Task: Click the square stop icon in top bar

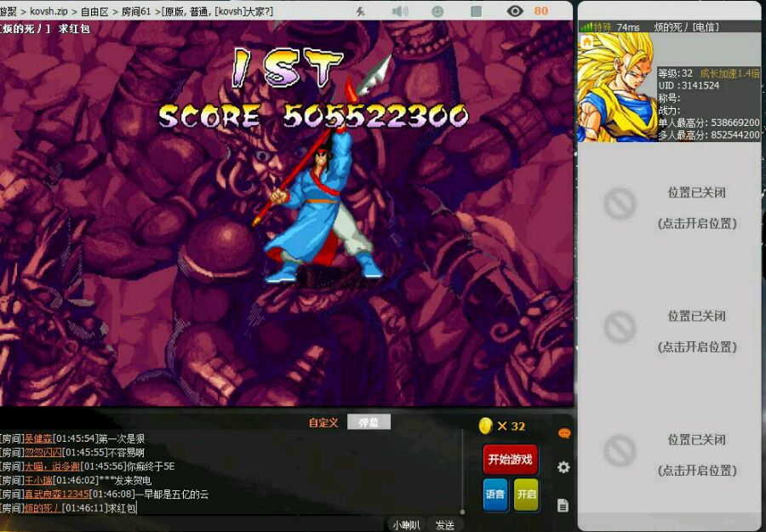Action: [x=477, y=11]
